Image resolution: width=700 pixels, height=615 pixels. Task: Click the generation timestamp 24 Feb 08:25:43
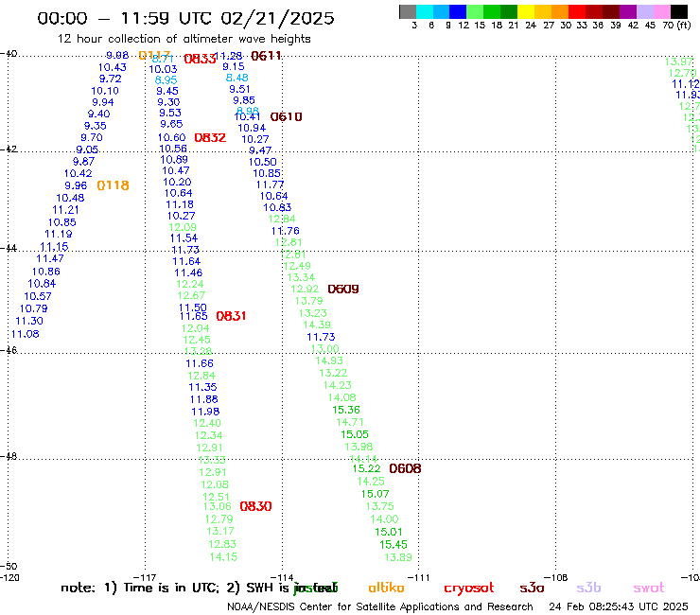pyautogui.click(x=592, y=606)
